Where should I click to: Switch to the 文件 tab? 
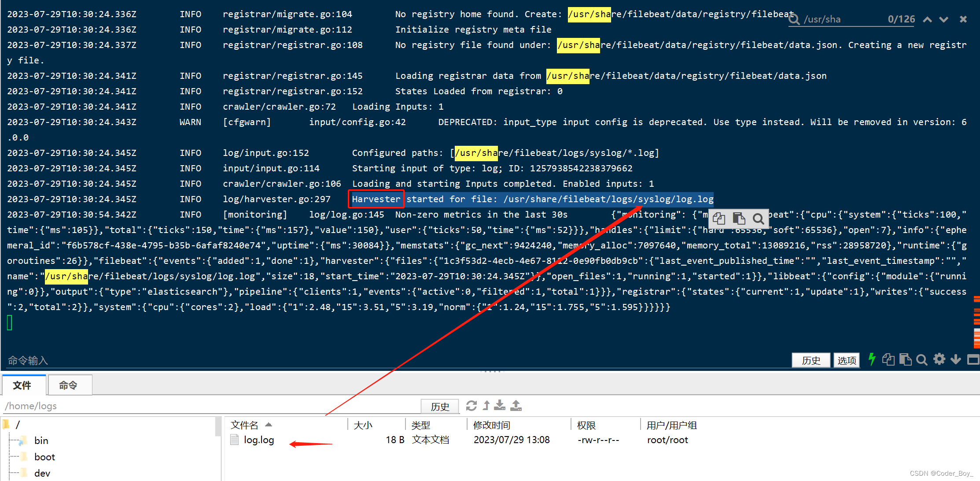tap(23, 385)
